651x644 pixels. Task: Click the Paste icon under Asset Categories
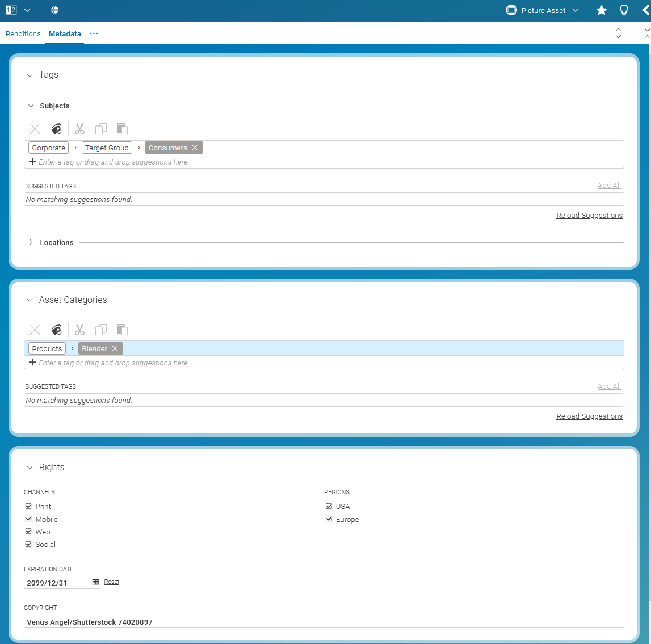(122, 330)
